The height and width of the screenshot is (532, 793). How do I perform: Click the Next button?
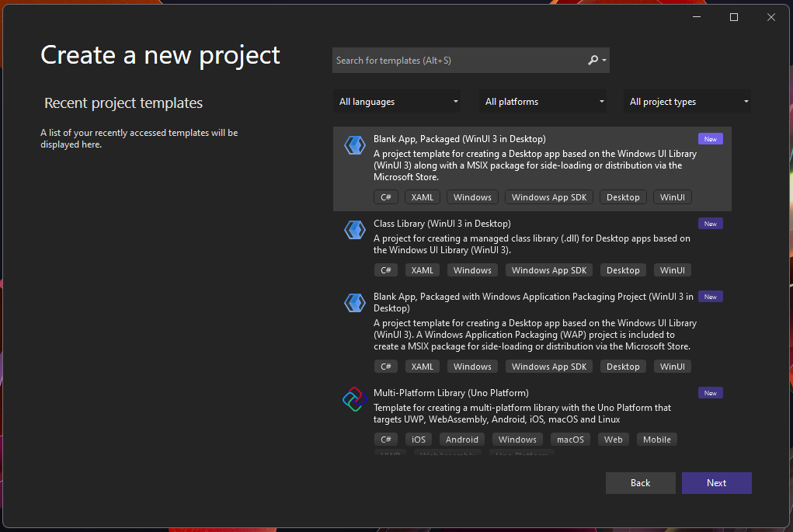click(716, 483)
